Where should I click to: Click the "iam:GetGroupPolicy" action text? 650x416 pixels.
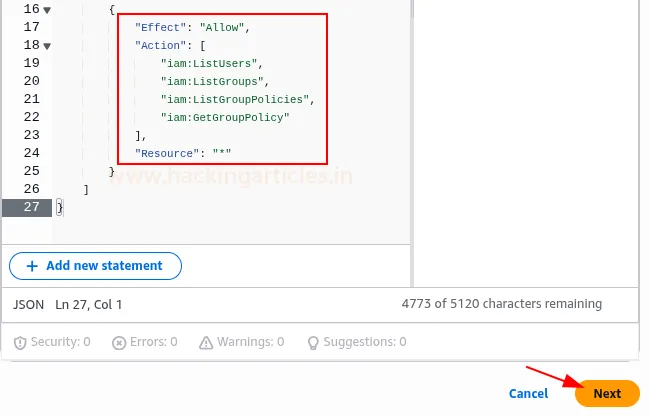tap(224, 117)
